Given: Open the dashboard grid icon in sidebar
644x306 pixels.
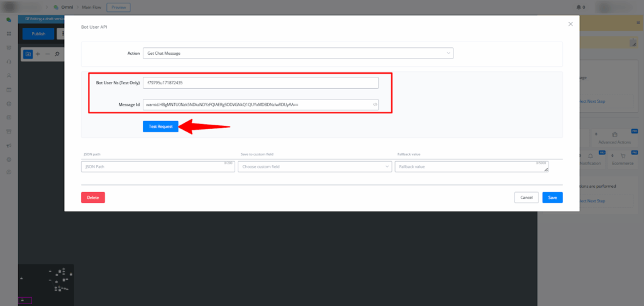Looking at the screenshot, I should coord(9,34).
